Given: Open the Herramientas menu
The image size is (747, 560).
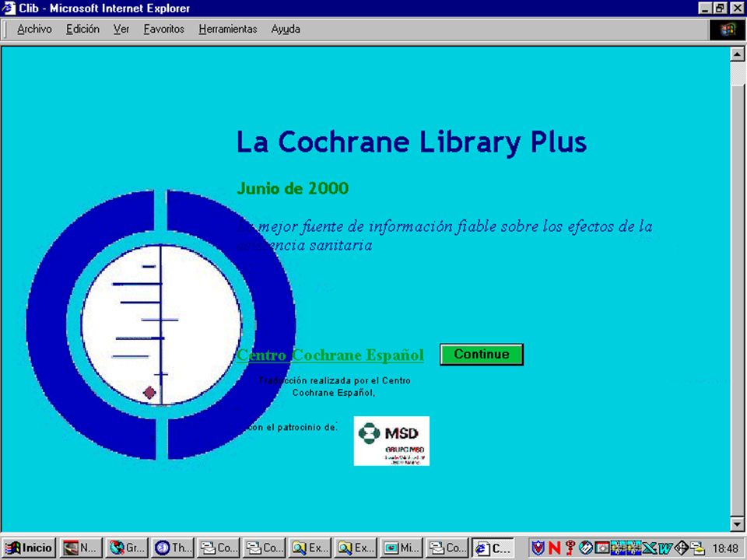Looking at the screenshot, I should [228, 29].
